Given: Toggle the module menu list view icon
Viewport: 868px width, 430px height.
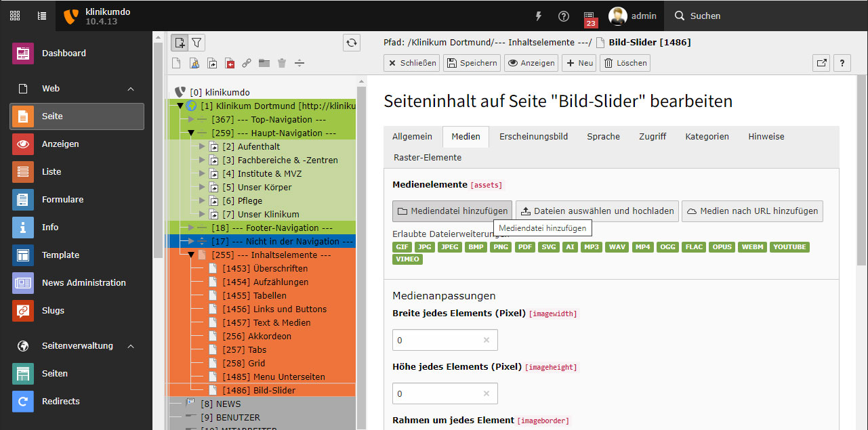Looking at the screenshot, I should coord(42,16).
